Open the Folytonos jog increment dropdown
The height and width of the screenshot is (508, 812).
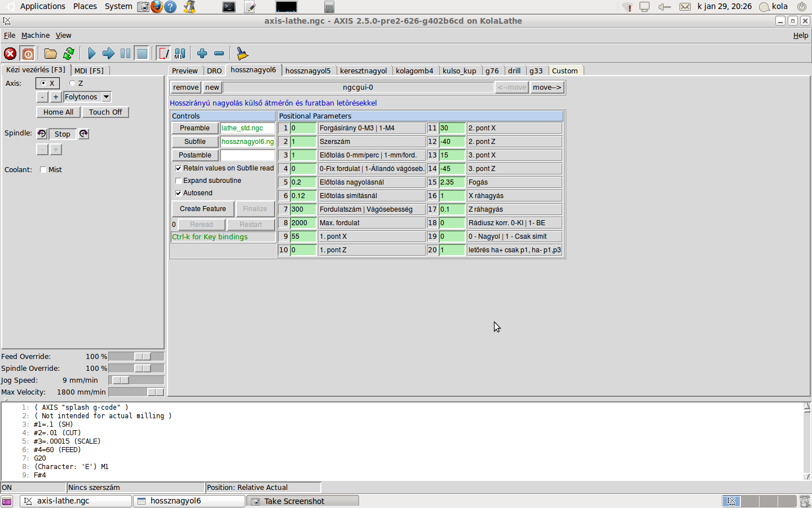106,97
